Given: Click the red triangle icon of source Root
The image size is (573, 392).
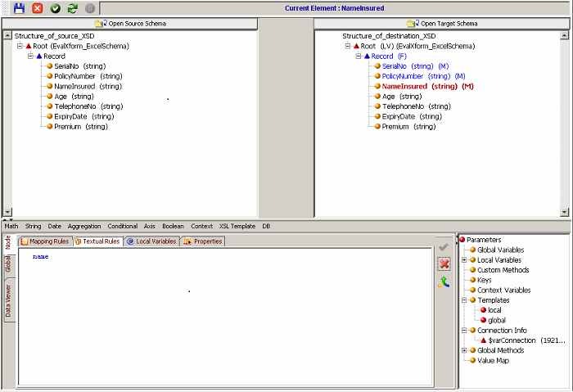Looking at the screenshot, I should pos(29,46).
